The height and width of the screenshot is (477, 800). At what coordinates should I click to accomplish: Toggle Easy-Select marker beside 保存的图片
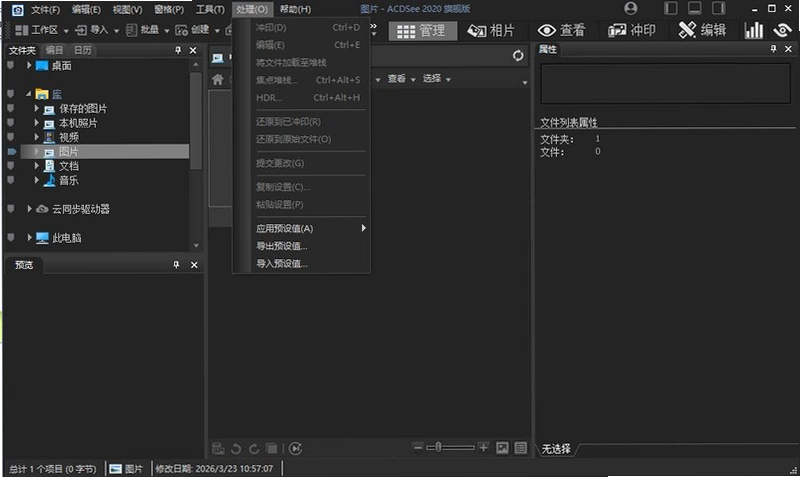point(11,108)
